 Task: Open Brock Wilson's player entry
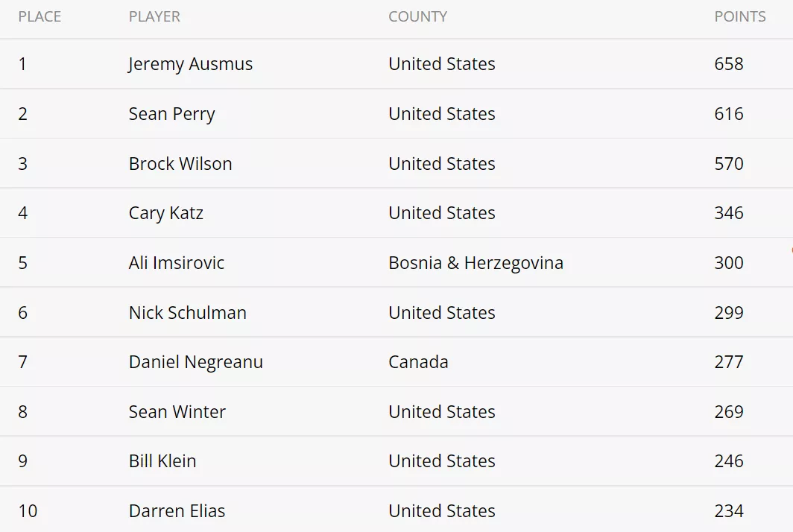[180, 164]
